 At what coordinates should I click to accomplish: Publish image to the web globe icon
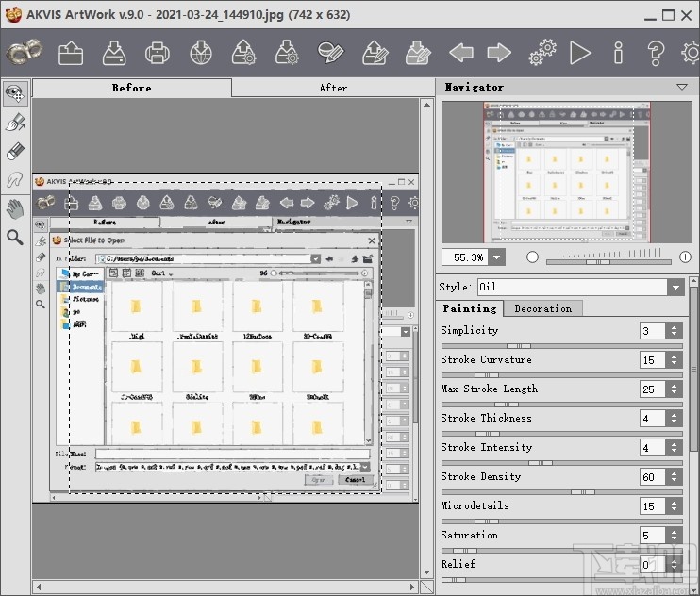pos(200,53)
